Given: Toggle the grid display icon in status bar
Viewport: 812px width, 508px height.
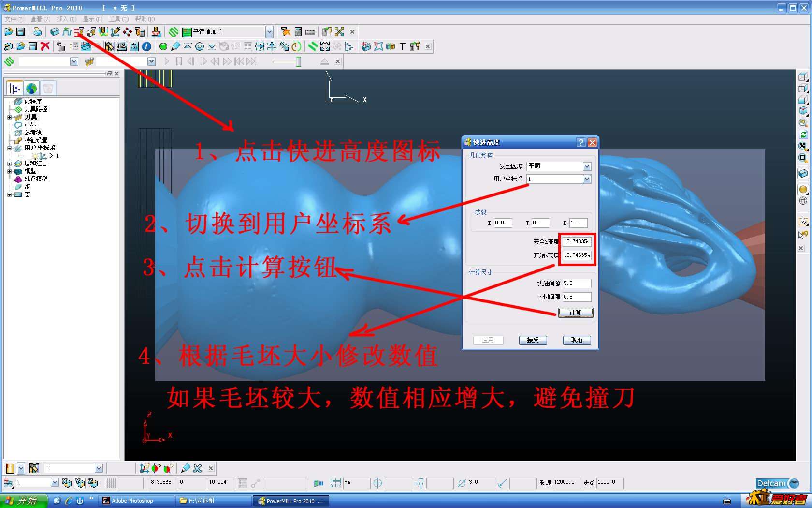Looking at the screenshot, I should coord(111,483).
